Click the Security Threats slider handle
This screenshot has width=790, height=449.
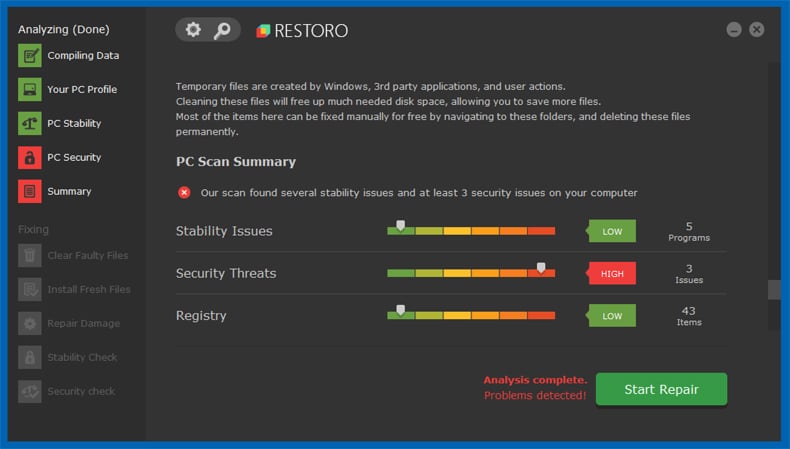pyautogui.click(x=541, y=268)
